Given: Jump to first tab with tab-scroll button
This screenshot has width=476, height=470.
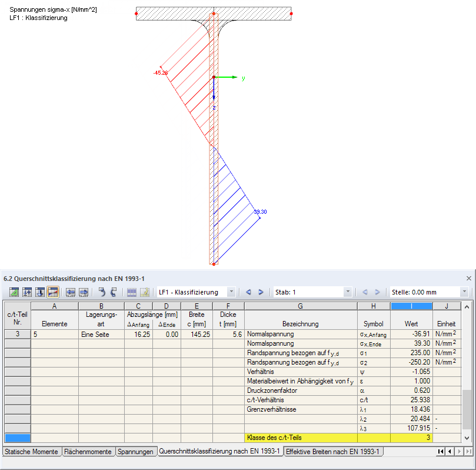Looking at the screenshot, I should pyautogui.click(x=441, y=452).
